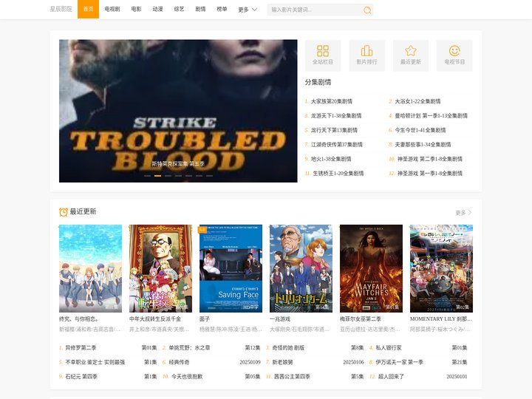Click the 终究、与你相恋 poster thumbnail
This screenshot has height=399, width=532.
point(90,268)
